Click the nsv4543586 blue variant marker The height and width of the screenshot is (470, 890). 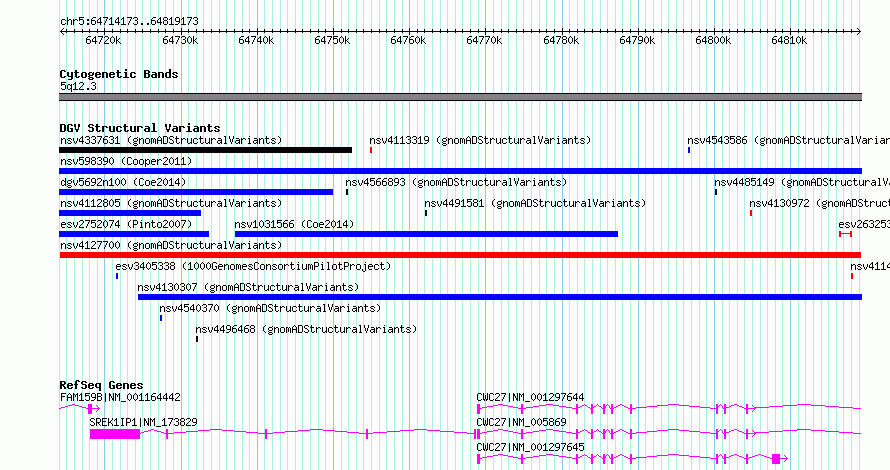[689, 150]
